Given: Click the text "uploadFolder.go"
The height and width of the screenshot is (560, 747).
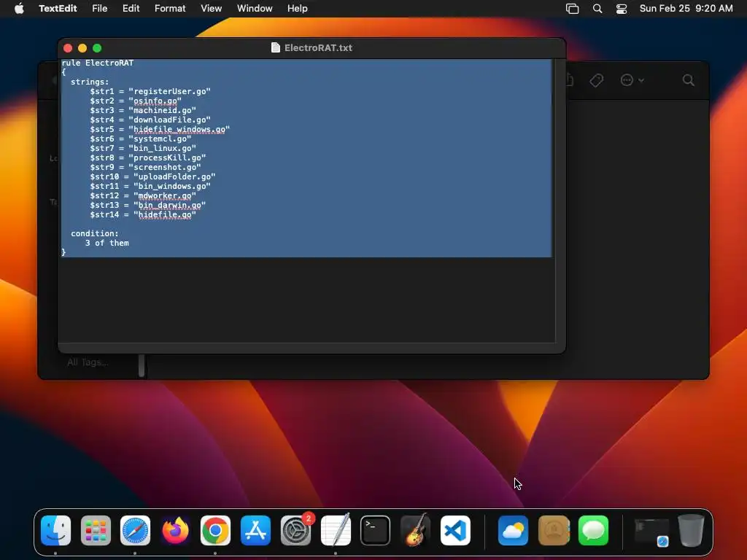Looking at the screenshot, I should click(174, 176).
